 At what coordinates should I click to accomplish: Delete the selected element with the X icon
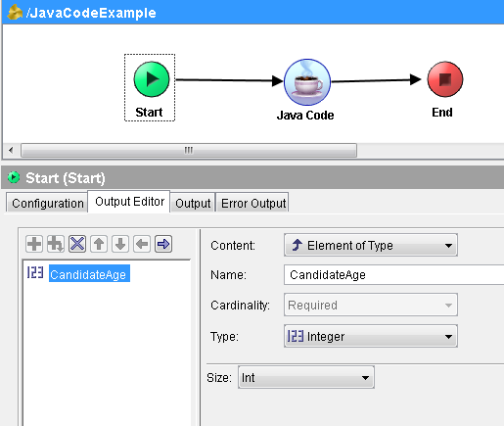coord(77,244)
